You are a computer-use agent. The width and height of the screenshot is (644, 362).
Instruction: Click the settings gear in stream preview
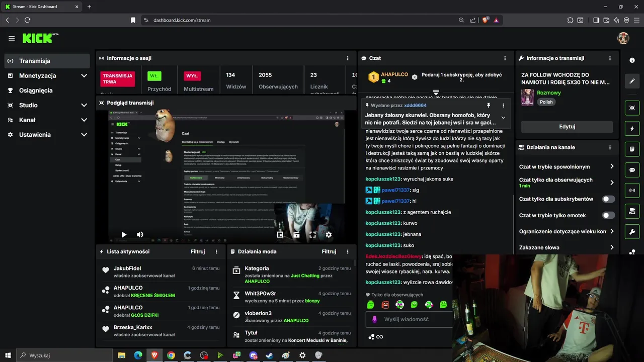(x=329, y=235)
